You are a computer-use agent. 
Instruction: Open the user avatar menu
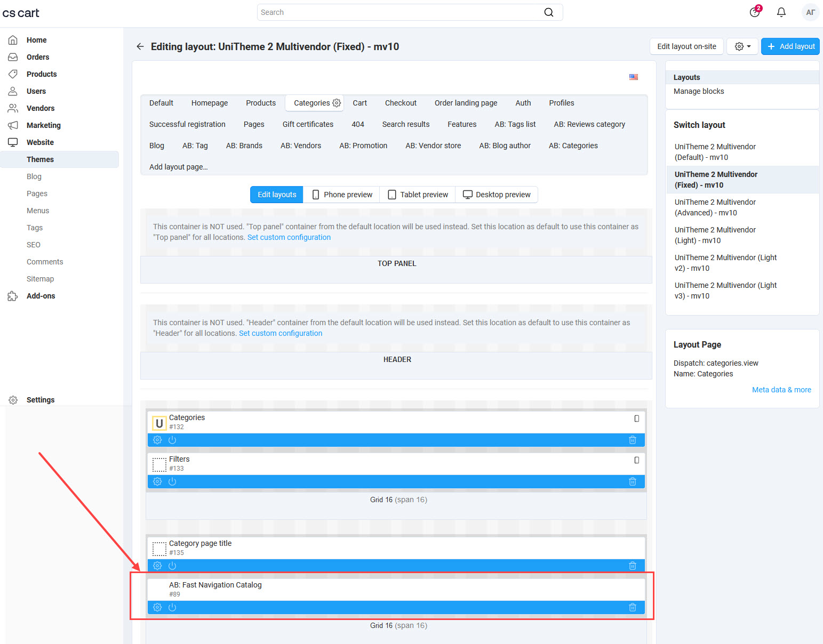coord(810,12)
